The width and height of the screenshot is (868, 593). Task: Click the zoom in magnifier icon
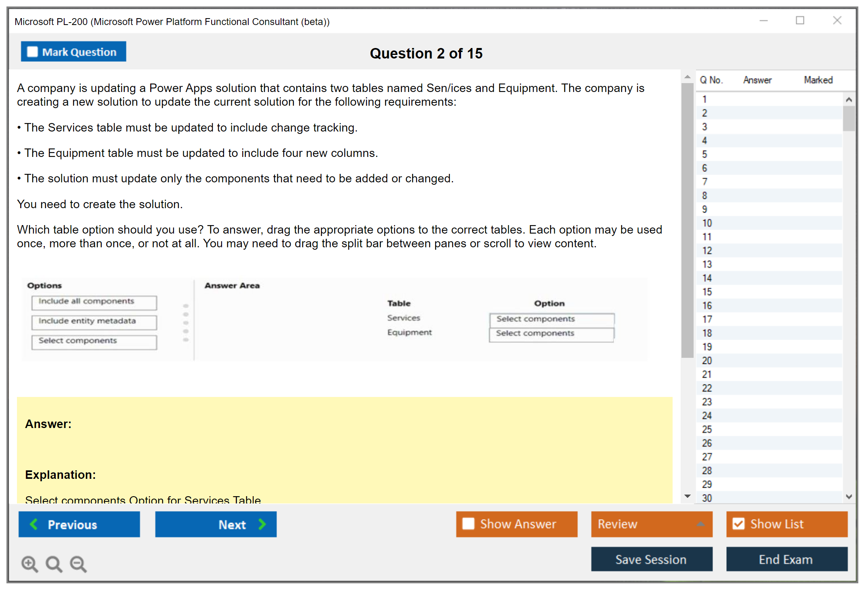[29, 564]
